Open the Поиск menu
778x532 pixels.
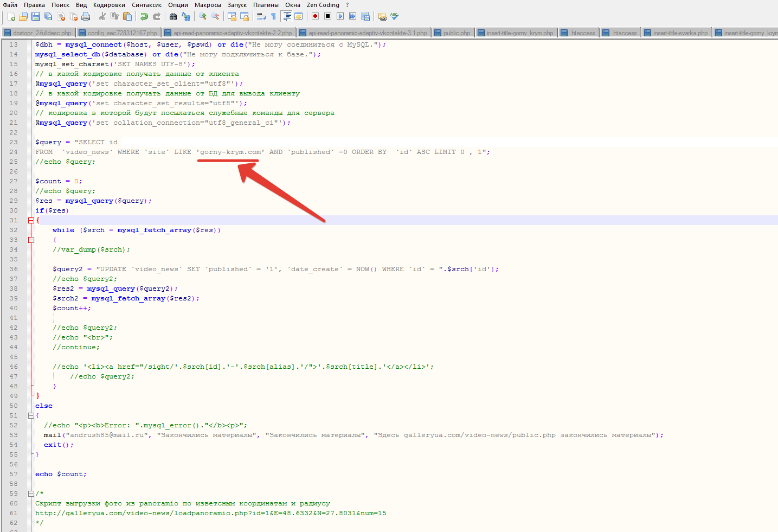60,5
